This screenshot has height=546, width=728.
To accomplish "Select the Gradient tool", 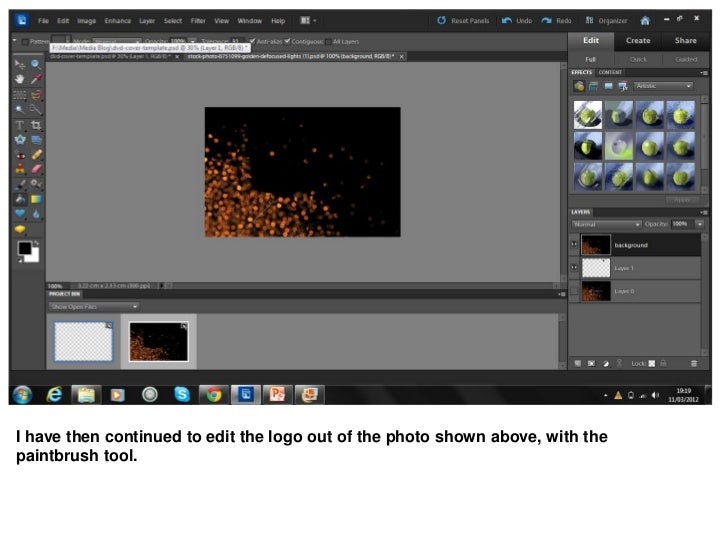I will click(36, 199).
